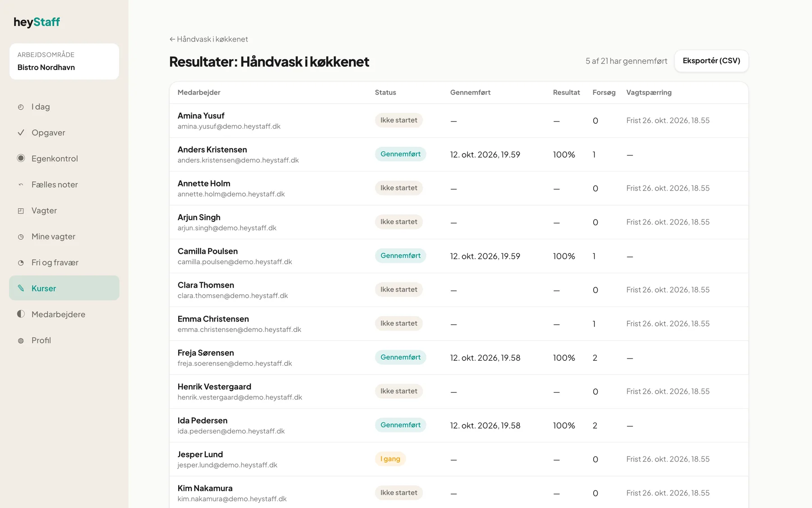Select Vagter in the navigation
The image size is (812, 508).
[64, 211]
